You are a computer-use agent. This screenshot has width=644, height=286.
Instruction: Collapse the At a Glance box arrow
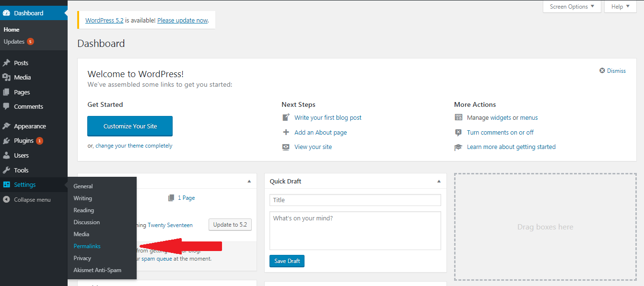(x=249, y=182)
